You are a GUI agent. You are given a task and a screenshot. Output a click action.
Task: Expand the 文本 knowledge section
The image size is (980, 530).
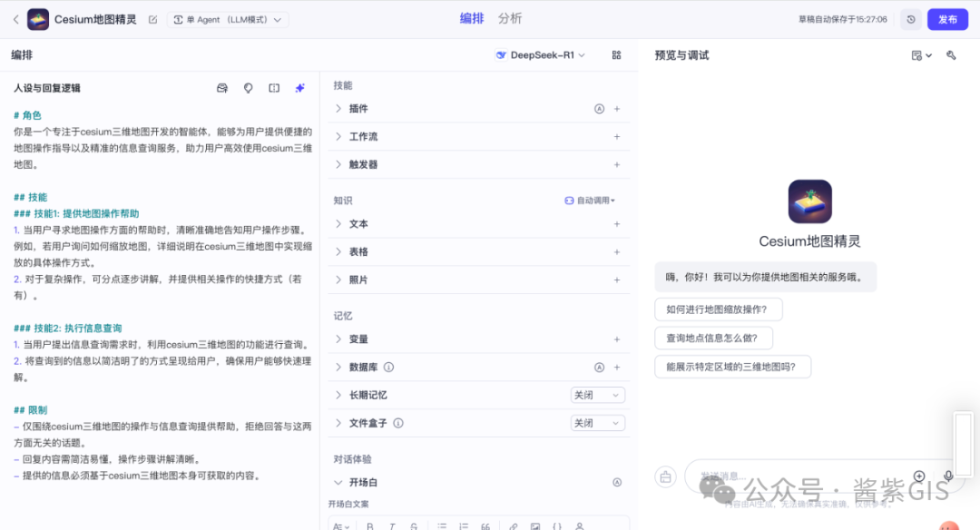[x=338, y=224]
